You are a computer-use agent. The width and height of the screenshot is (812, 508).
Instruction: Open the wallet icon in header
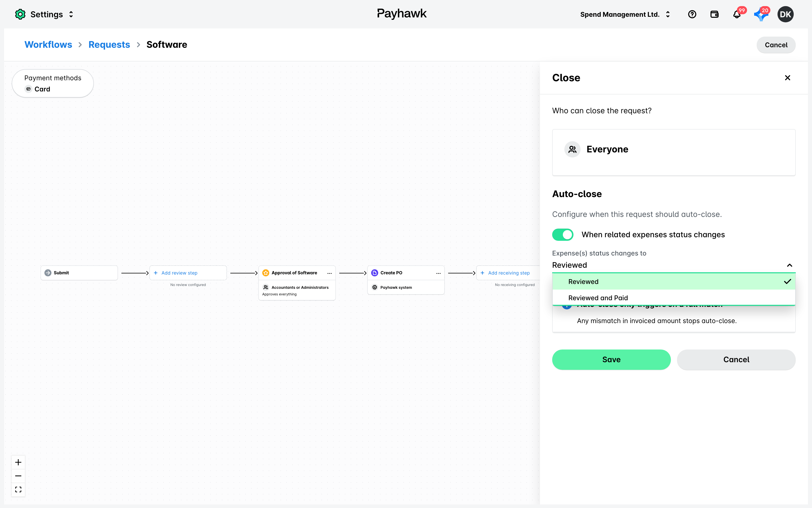[714, 14]
